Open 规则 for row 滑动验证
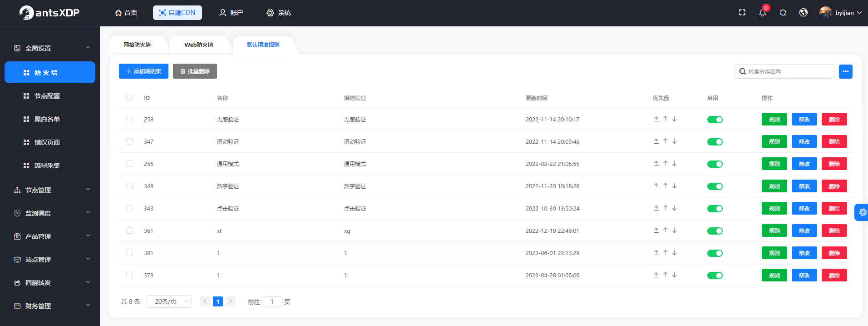Image resolution: width=868 pixels, height=326 pixels. click(774, 141)
